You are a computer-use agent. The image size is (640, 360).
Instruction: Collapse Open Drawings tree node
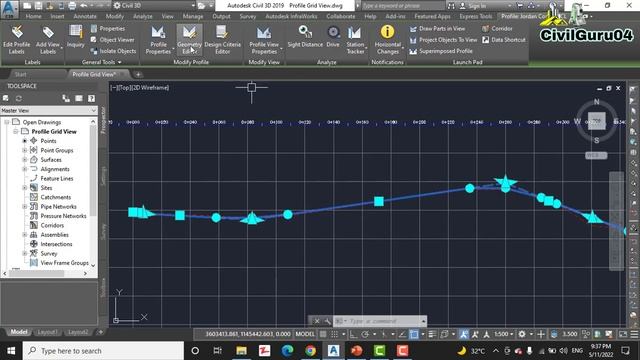point(7,122)
